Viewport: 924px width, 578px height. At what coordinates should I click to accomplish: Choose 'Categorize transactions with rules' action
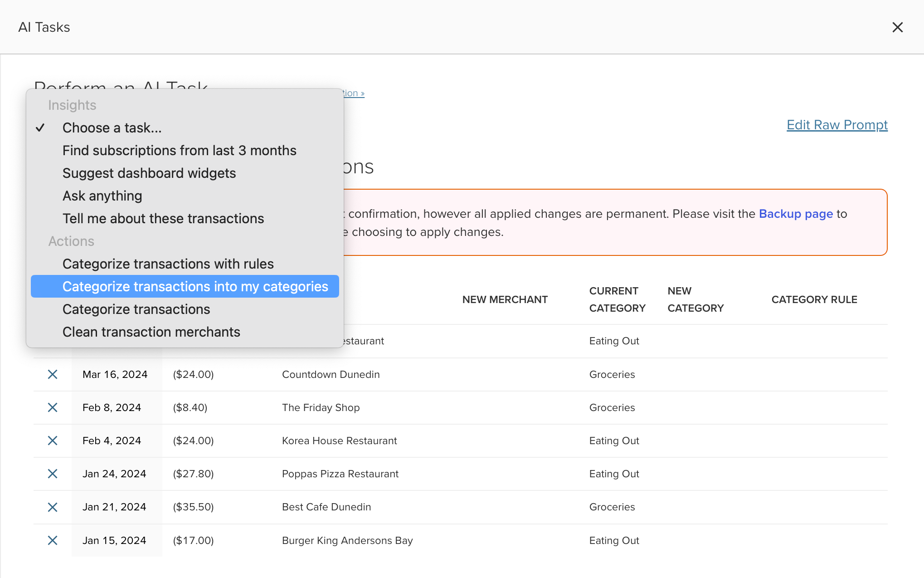(168, 264)
